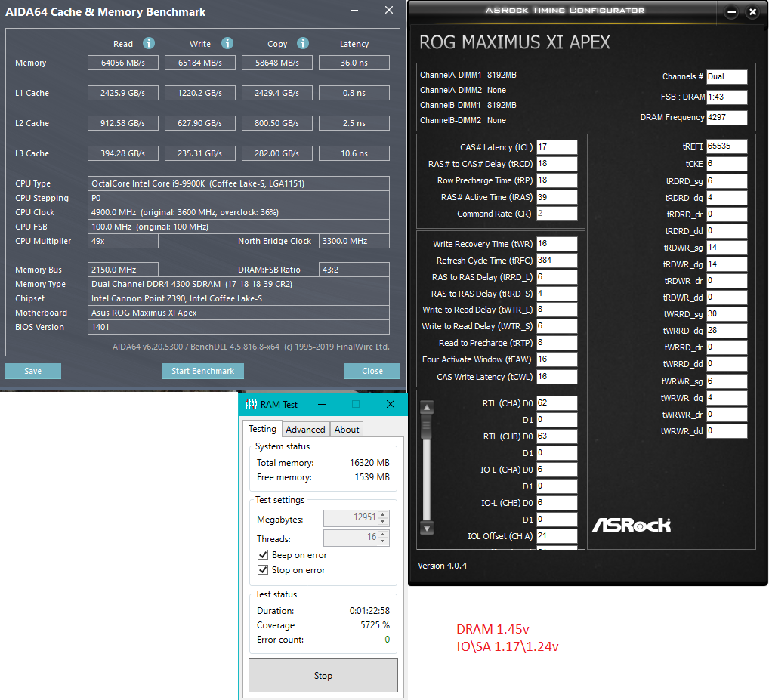The image size is (769, 700).
Task: Click the tCWL field showing 16
Action: point(557,377)
